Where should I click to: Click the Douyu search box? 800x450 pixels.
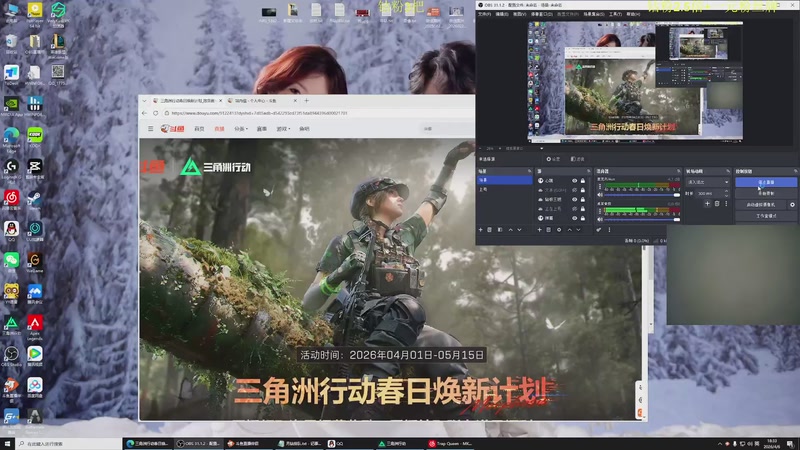click(x=446, y=129)
